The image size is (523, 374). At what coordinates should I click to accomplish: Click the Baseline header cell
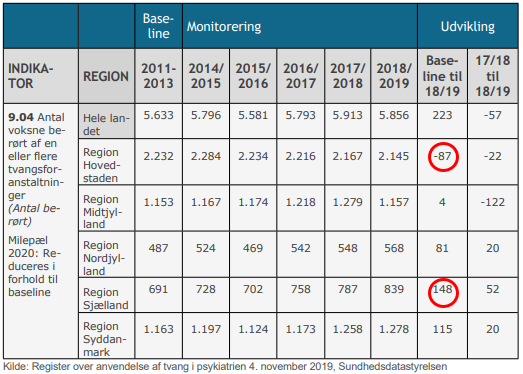[x=158, y=26]
